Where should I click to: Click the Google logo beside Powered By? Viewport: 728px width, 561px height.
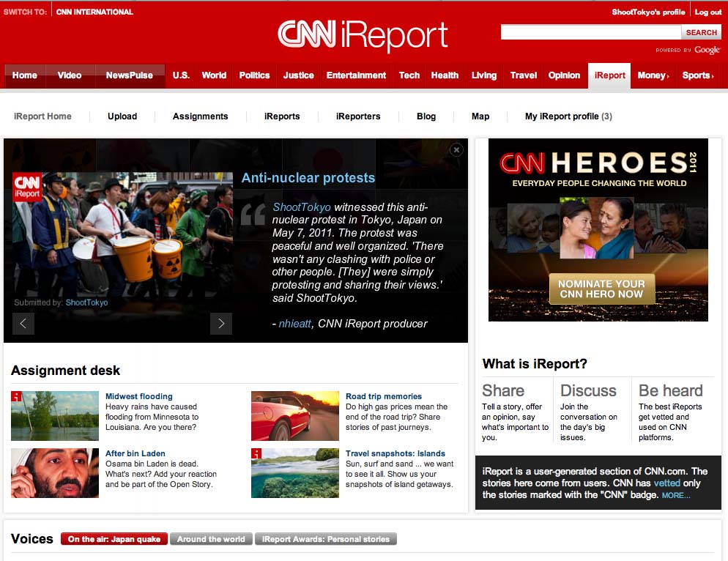pyautogui.click(x=707, y=50)
